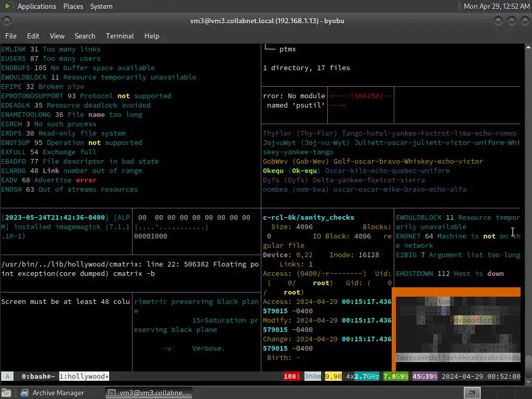Switch to the Archive Manager taskbar window
Screen dimensions: 532x399
[52, 393]
